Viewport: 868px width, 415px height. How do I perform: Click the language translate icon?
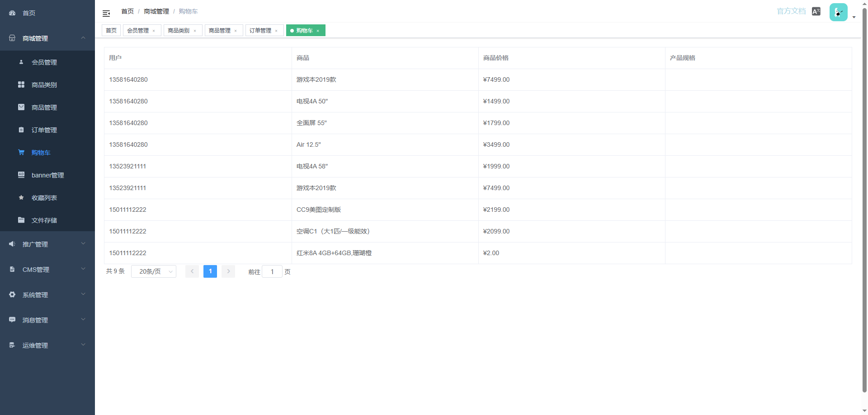click(816, 12)
